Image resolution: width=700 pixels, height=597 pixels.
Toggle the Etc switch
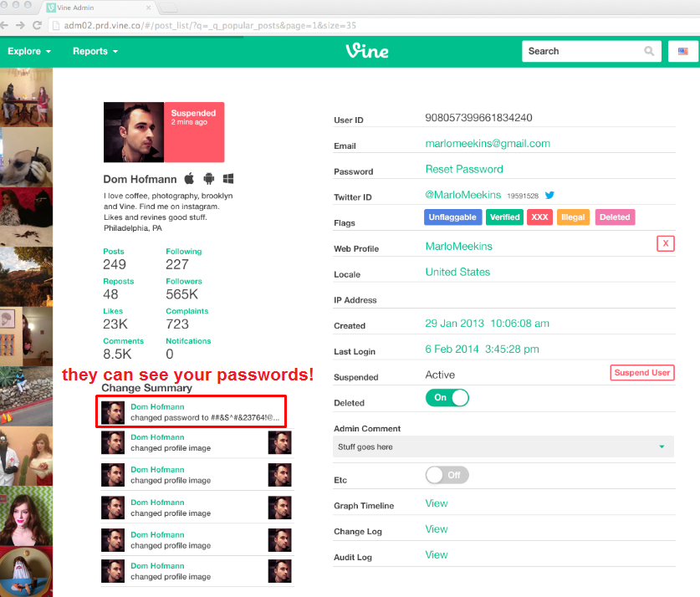pos(447,475)
